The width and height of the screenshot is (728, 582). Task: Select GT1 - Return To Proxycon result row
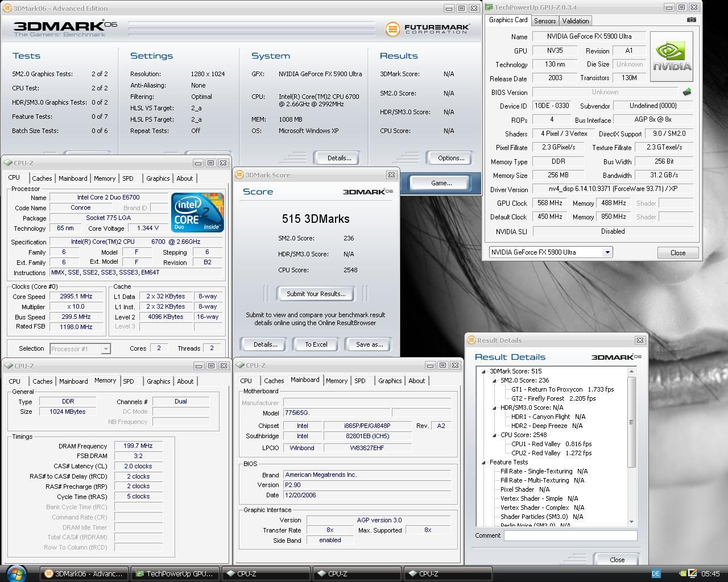(562, 389)
